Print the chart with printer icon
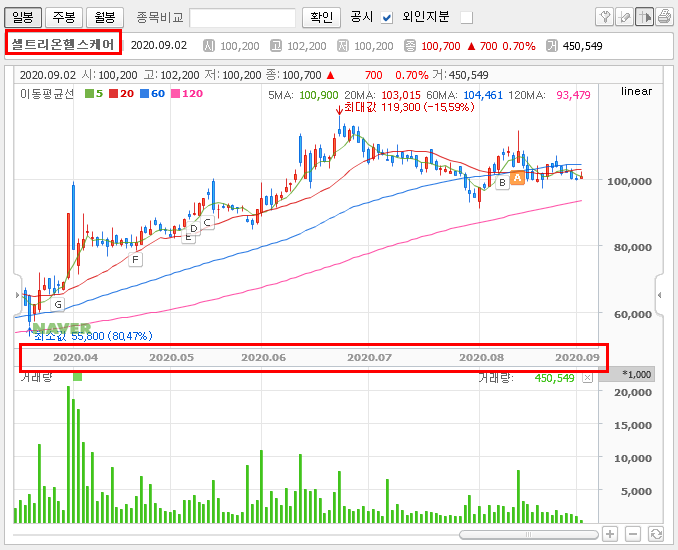 (664, 17)
